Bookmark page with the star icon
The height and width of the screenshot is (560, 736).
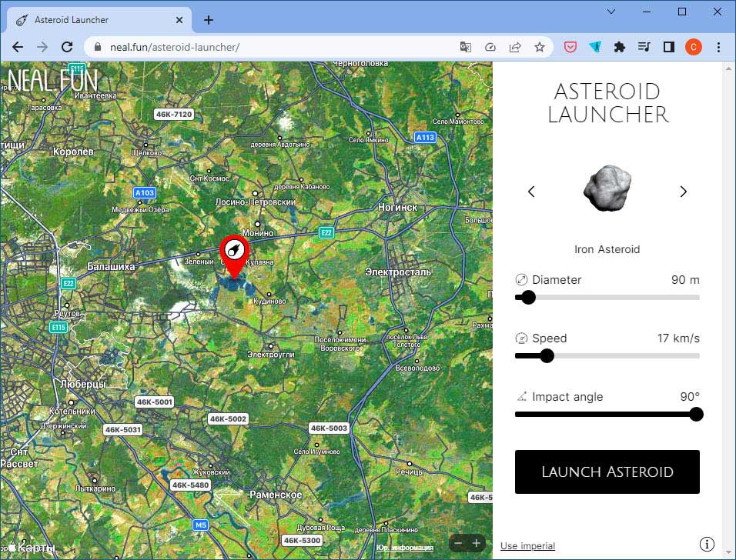540,47
